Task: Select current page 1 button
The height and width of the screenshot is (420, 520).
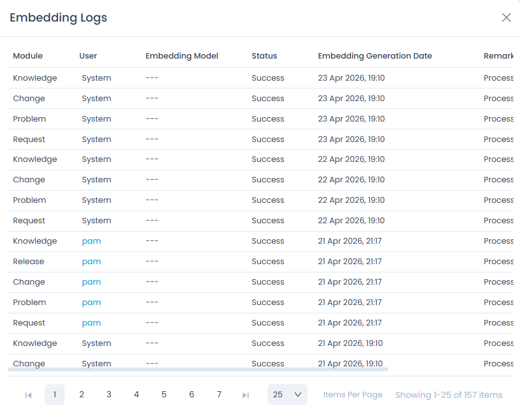Action: [54, 395]
